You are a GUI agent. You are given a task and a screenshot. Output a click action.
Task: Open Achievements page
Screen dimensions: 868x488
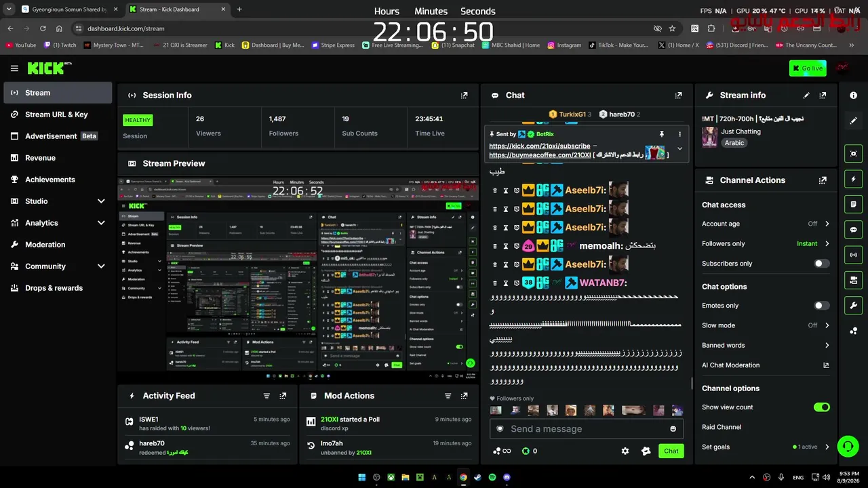(58, 180)
